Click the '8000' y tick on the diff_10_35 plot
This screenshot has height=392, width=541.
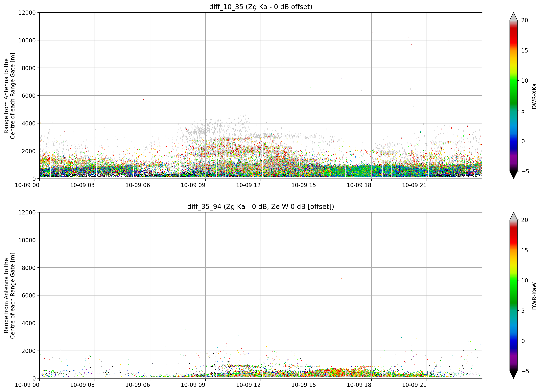[x=29, y=68]
